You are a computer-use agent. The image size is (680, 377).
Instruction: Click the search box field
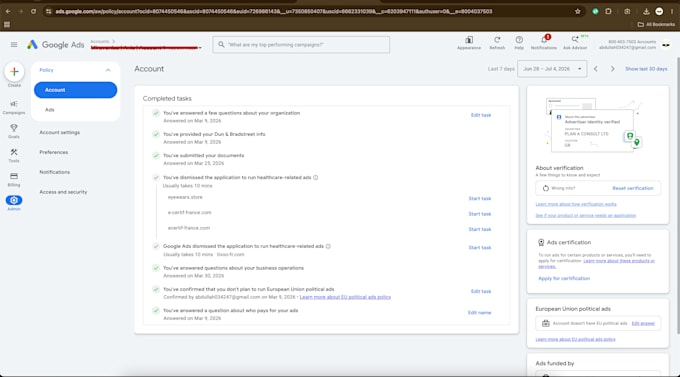coord(301,45)
